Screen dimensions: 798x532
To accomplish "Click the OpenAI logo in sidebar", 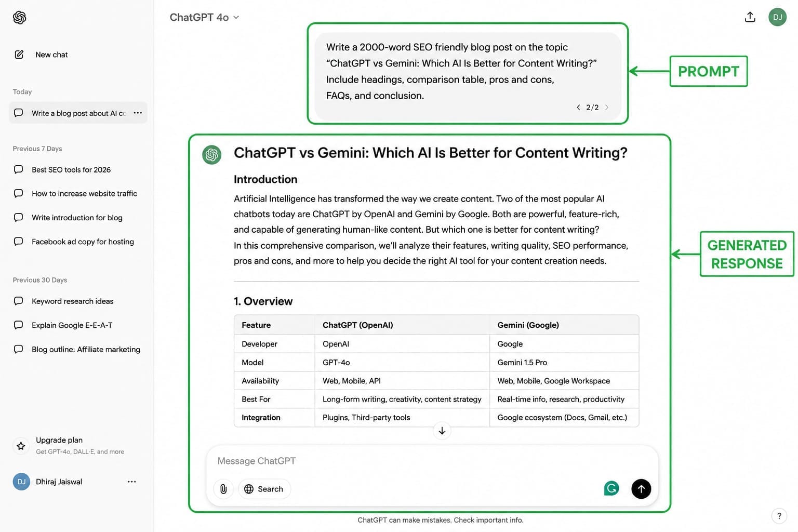I will [x=20, y=18].
